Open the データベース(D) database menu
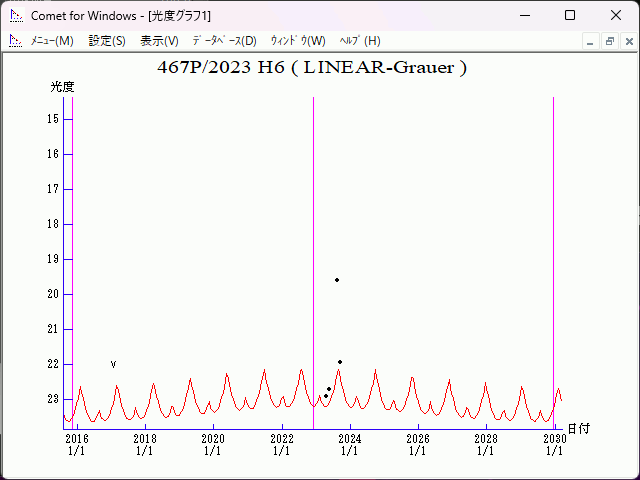Image resolution: width=640 pixels, height=480 pixels. pos(224,41)
